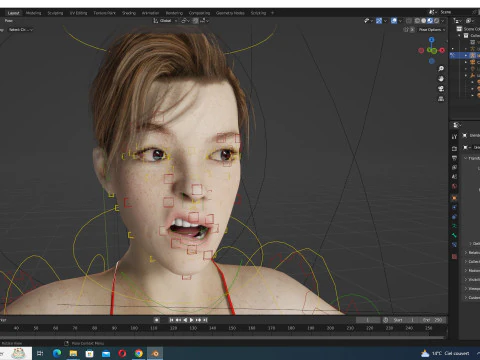The width and height of the screenshot is (480, 360).
Task: Open the gizmo options dropdown arrow
Action: (385, 21)
